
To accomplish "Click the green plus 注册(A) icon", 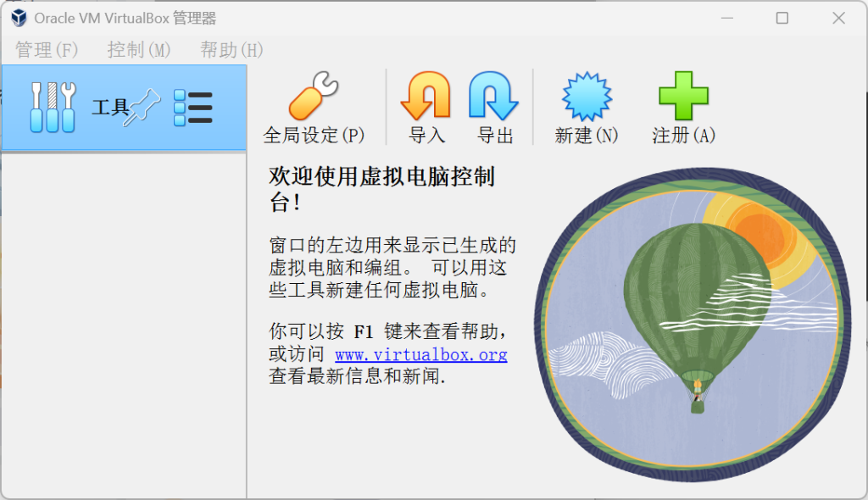I will click(x=683, y=107).
